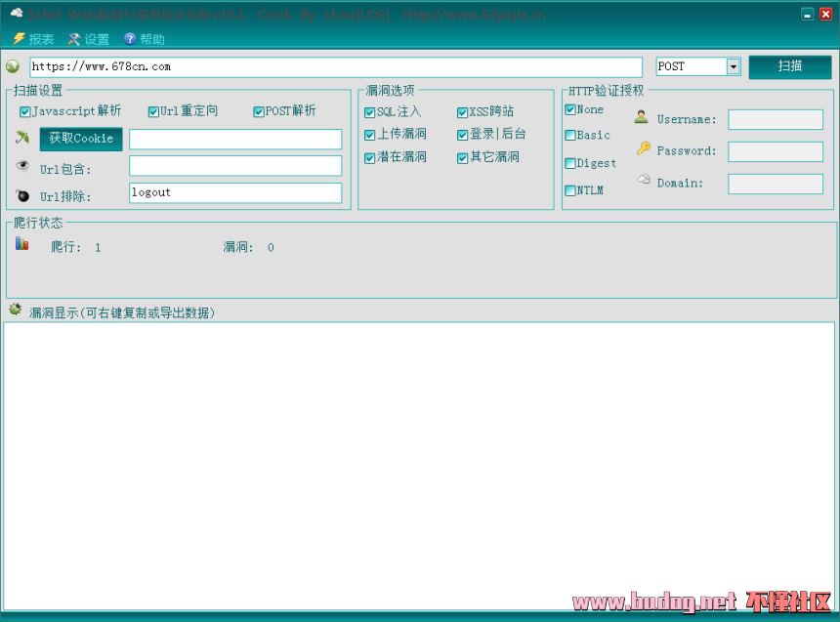This screenshot has width=840, height=622.
Task: Click the target URL input field
Action: coord(336,67)
